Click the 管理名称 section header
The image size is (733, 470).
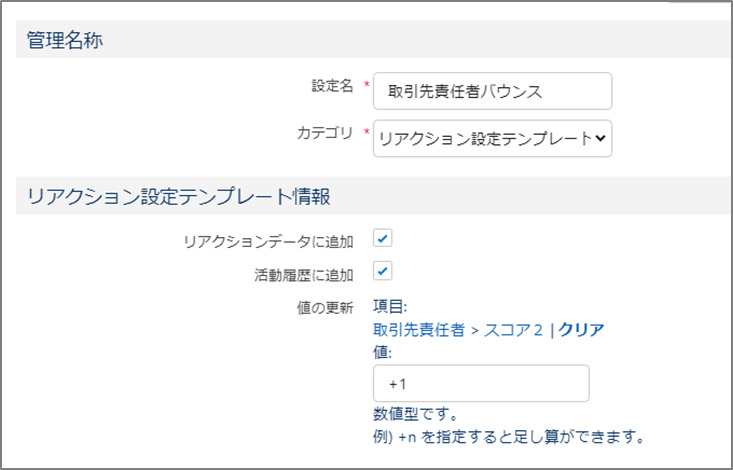click(x=65, y=40)
